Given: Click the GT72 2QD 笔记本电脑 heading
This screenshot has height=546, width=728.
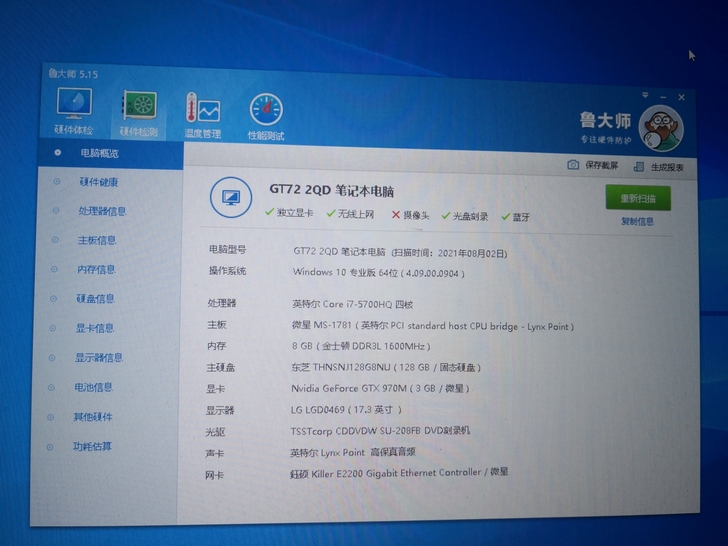Looking at the screenshot, I should 332,190.
